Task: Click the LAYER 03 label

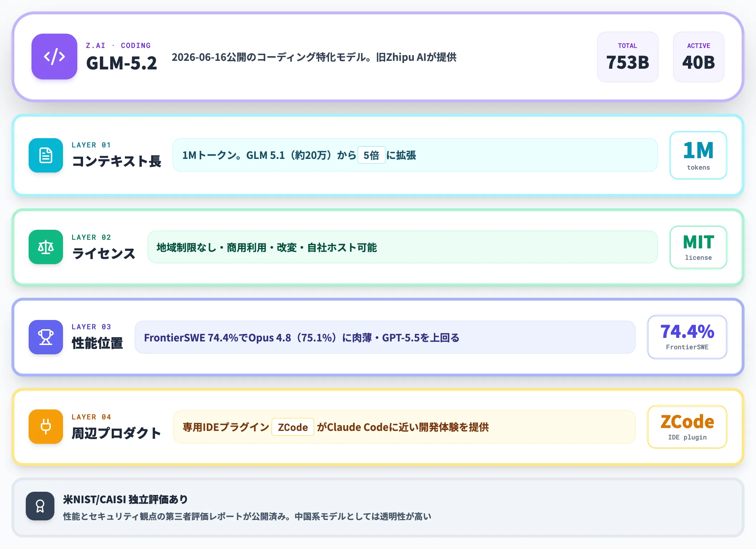Action: coord(91,327)
